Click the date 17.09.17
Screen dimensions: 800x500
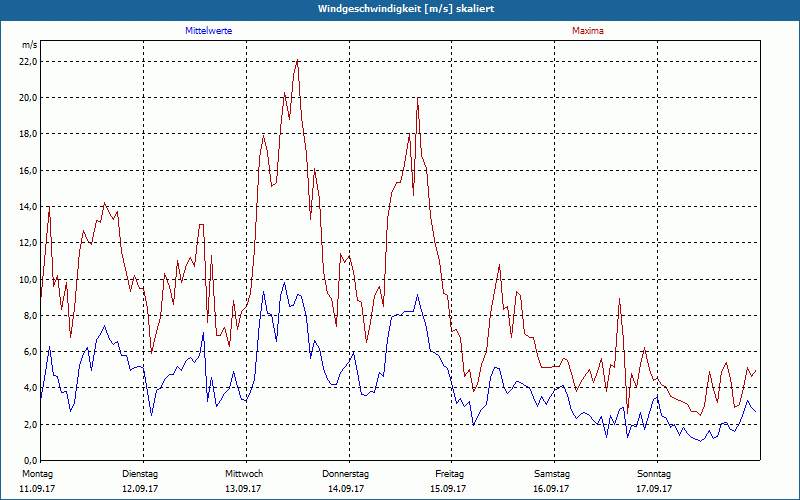(654, 489)
